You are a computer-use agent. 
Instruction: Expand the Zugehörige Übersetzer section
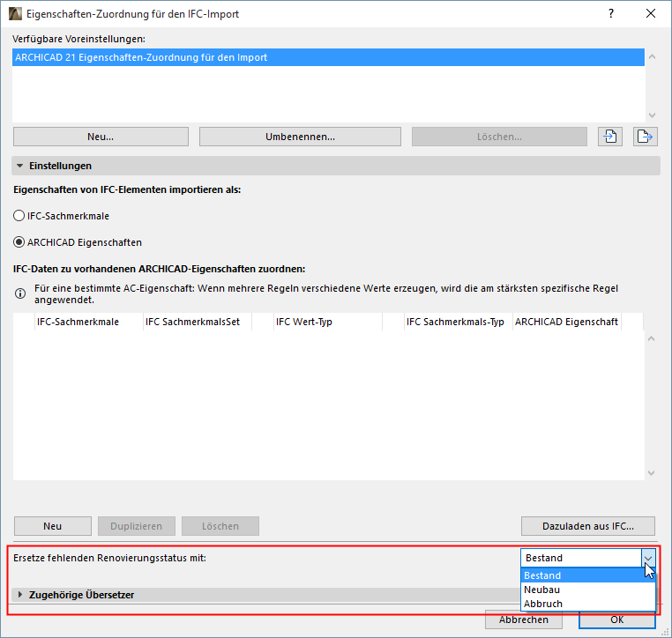(x=19, y=594)
